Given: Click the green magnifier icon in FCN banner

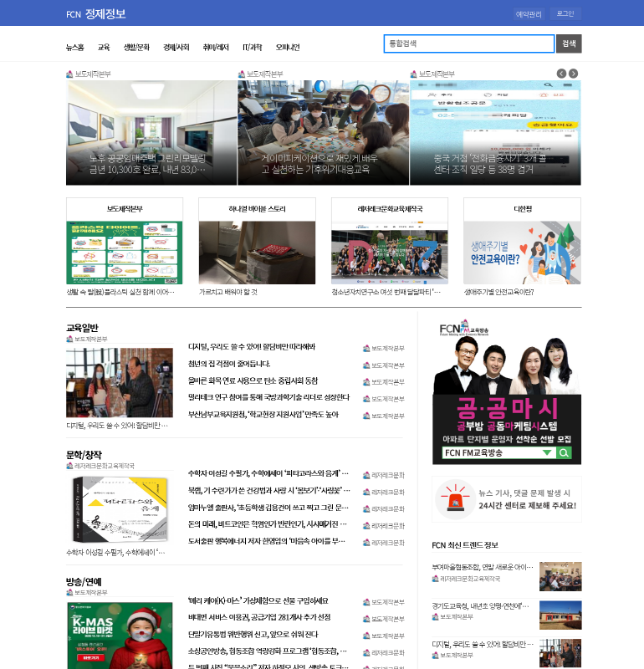Looking at the screenshot, I should 565,453.
